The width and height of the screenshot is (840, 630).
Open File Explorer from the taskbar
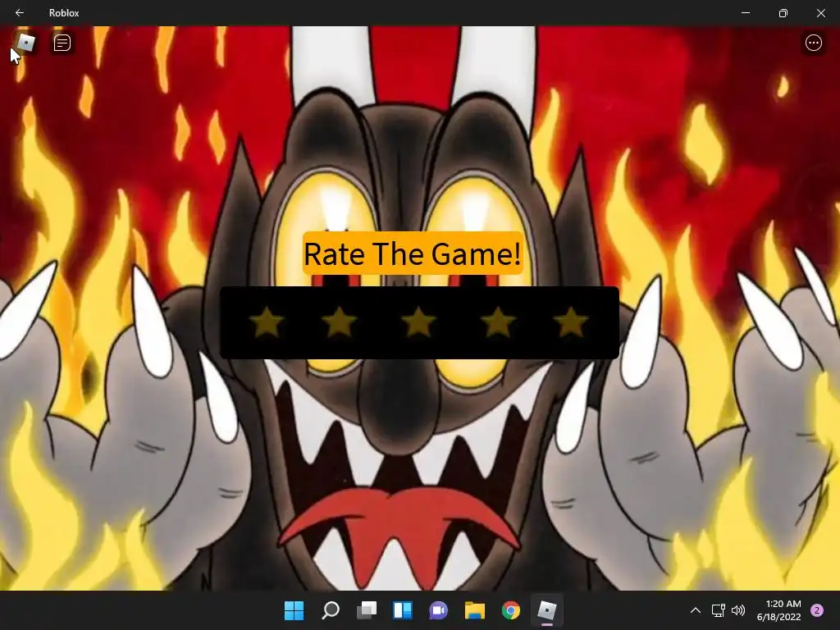(475, 610)
